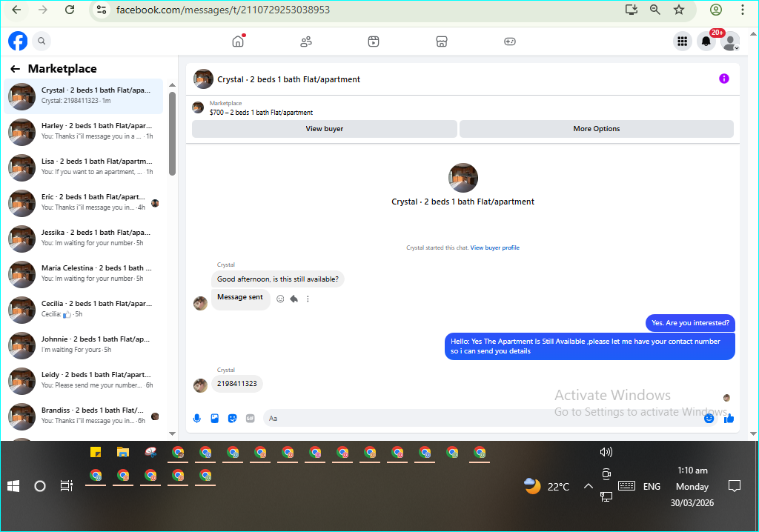This screenshot has height=532, width=759.
Task: Open the Video/Reels icon in top navigation
Action: (x=374, y=41)
